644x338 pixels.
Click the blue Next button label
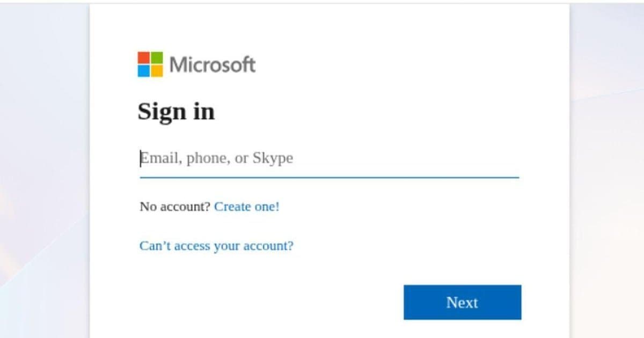point(462,302)
